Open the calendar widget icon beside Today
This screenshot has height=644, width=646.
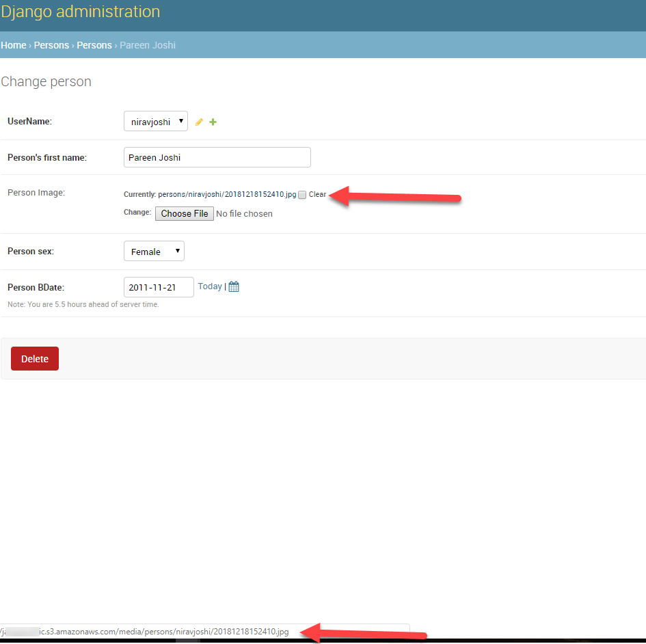pyautogui.click(x=233, y=286)
